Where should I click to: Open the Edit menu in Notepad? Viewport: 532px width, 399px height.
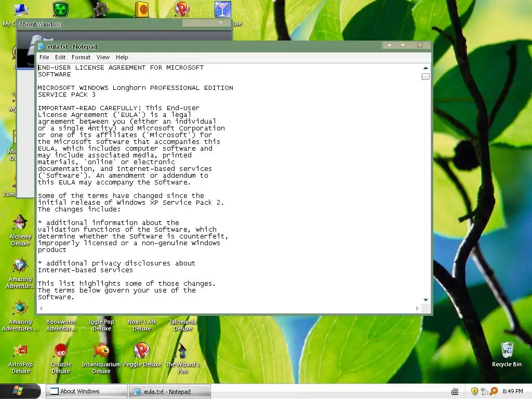coord(60,57)
